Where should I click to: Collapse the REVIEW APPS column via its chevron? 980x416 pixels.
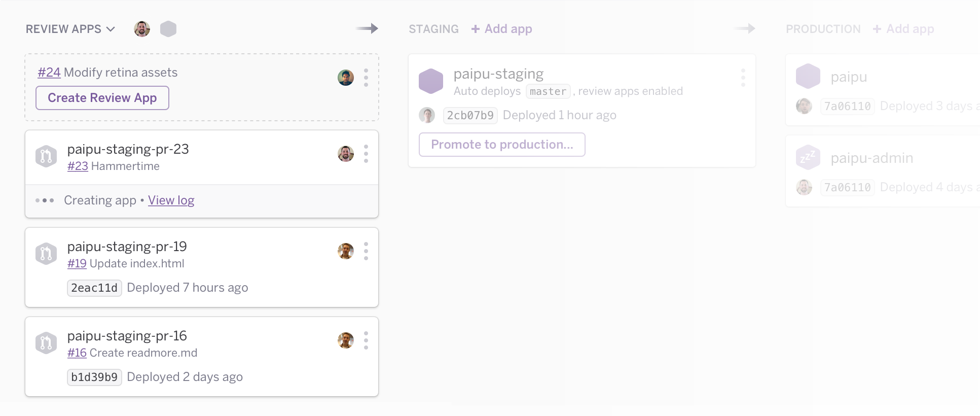[111, 29]
